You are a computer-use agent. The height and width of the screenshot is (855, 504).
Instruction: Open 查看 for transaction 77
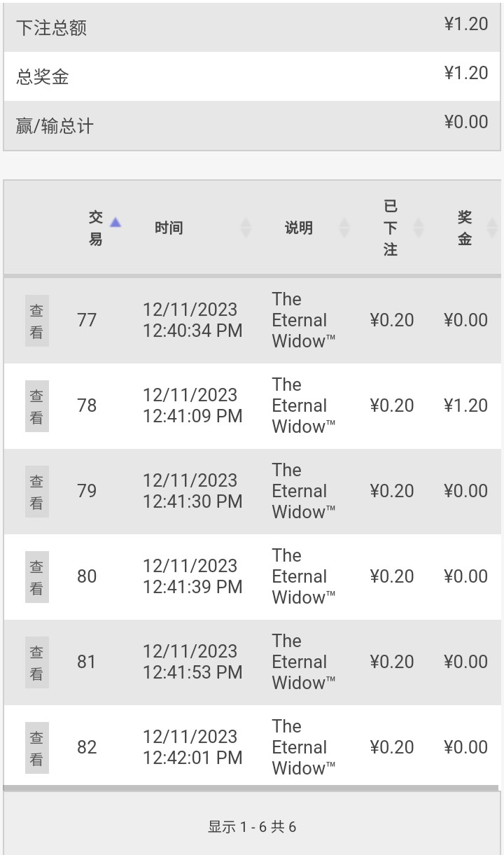36,321
